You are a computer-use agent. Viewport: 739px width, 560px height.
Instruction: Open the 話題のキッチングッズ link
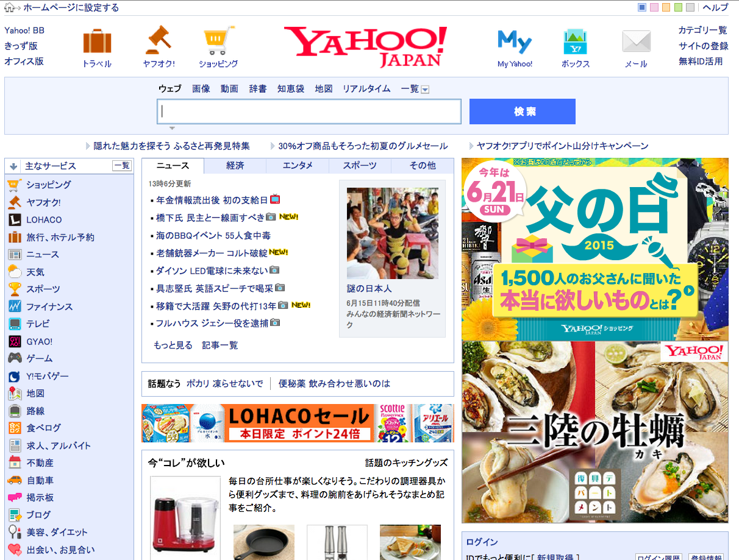click(406, 463)
